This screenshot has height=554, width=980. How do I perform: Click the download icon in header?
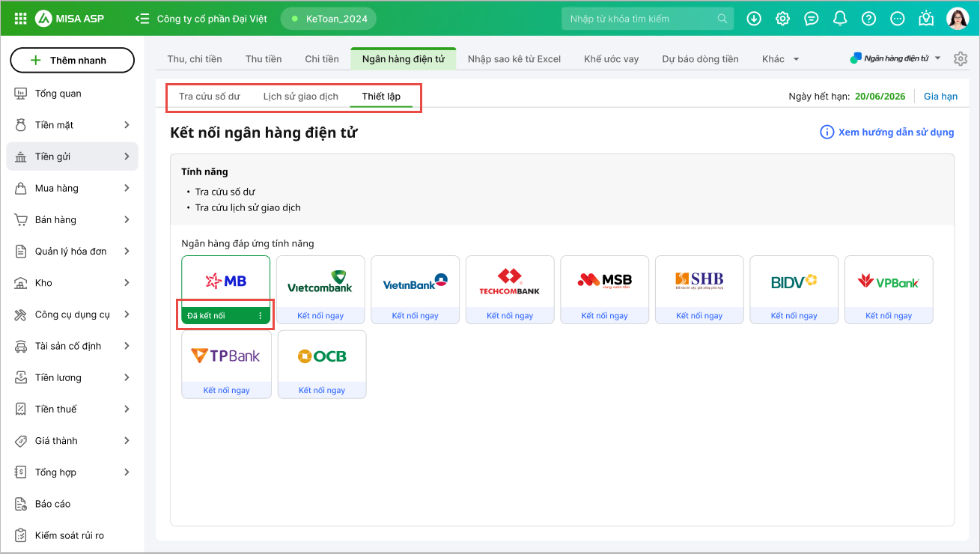coord(754,19)
